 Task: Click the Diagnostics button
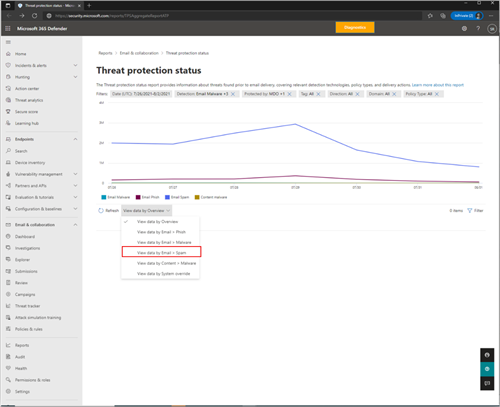tap(355, 27)
